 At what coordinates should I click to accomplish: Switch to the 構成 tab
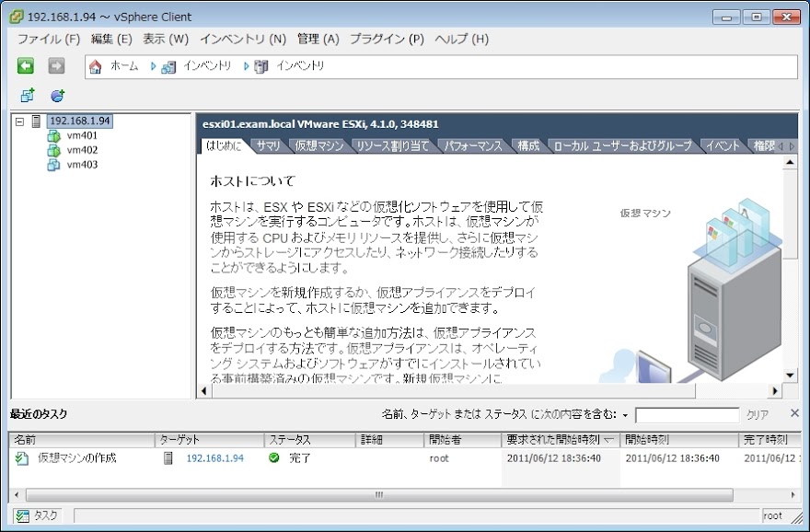pyautogui.click(x=528, y=146)
